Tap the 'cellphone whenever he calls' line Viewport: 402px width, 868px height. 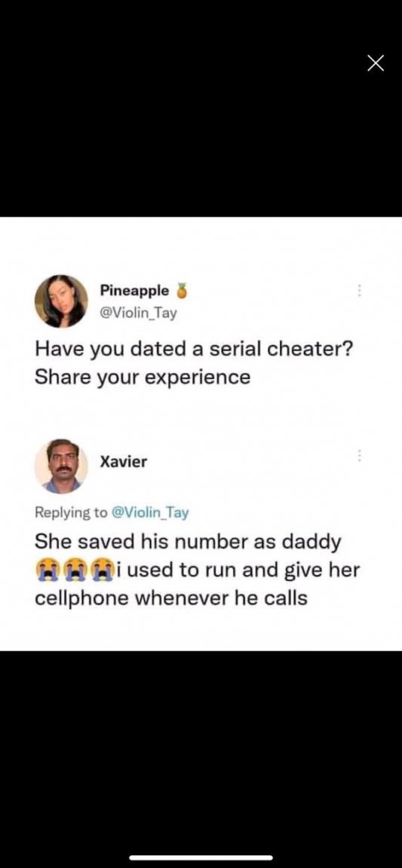pos(171,598)
